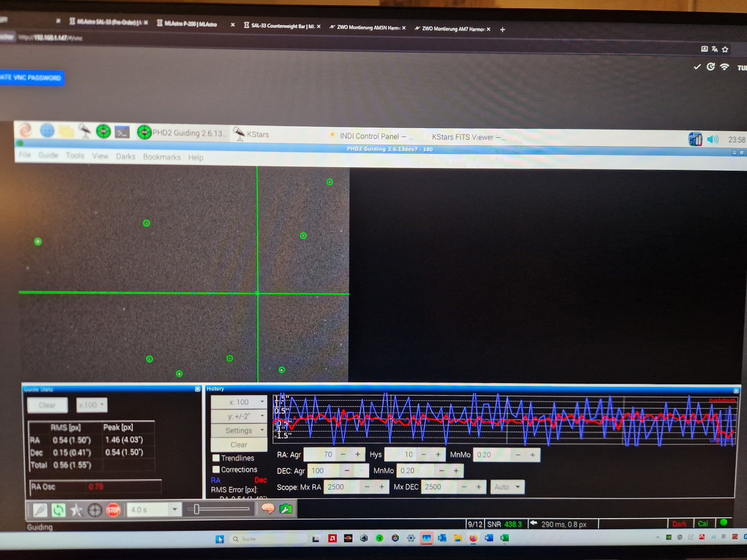Enable the Corrections checkbox
Image resolution: width=747 pixels, height=560 pixels.
coord(216,470)
